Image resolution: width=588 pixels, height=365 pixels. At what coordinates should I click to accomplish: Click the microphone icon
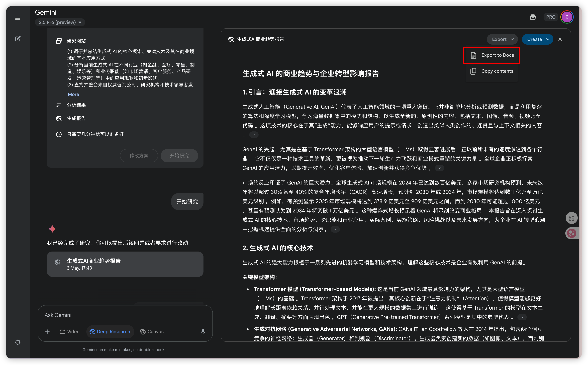pyautogui.click(x=203, y=332)
